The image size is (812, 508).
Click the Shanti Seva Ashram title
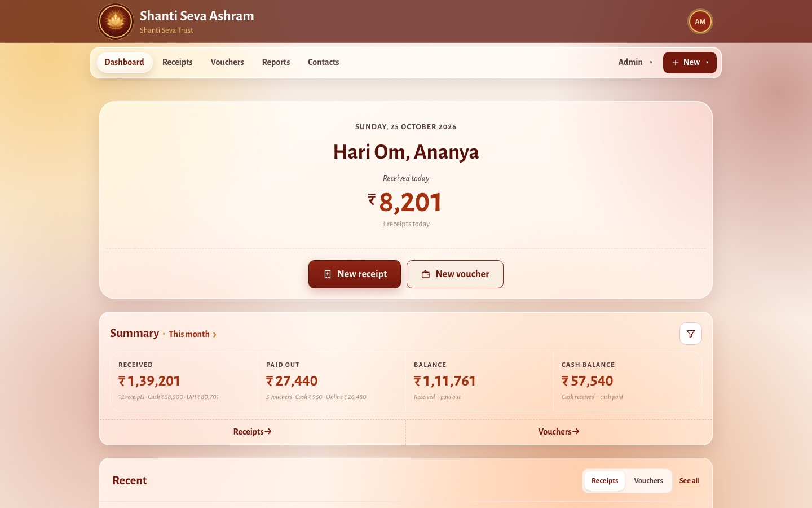coord(197,16)
